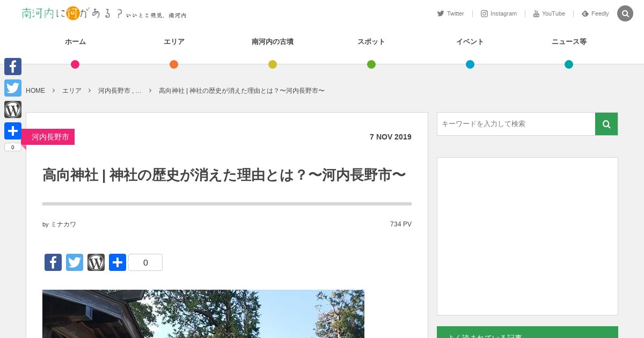Viewport: 644px width, 338px height.
Task: Share on Facebook via floating sidebar
Action: click(13, 67)
